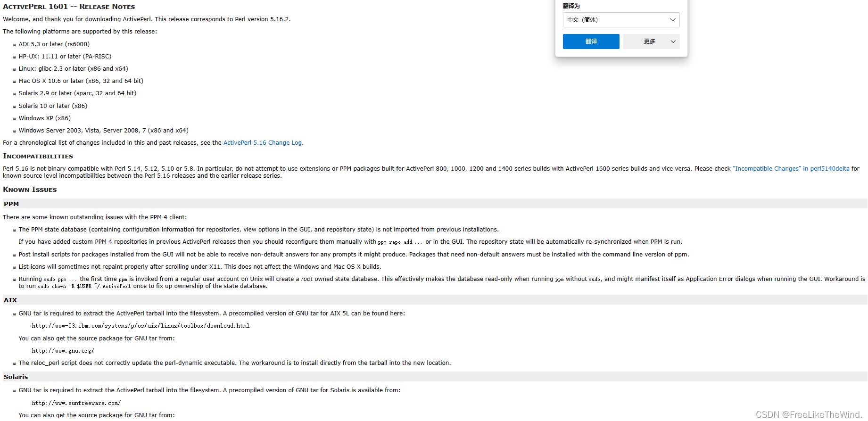Click the Incompatibilities section heading
Viewport: 868px width, 421px height.
click(38, 156)
